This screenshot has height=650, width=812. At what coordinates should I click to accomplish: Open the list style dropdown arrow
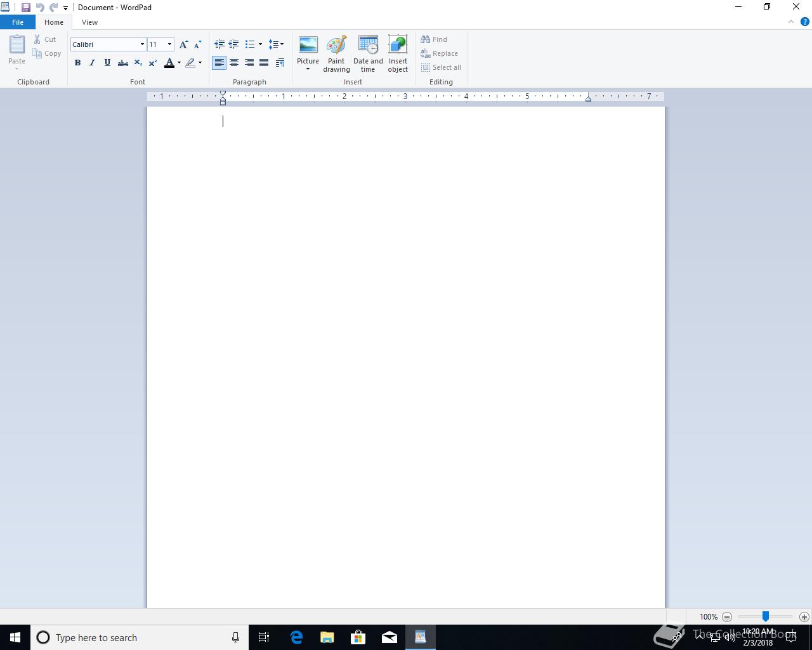point(260,44)
